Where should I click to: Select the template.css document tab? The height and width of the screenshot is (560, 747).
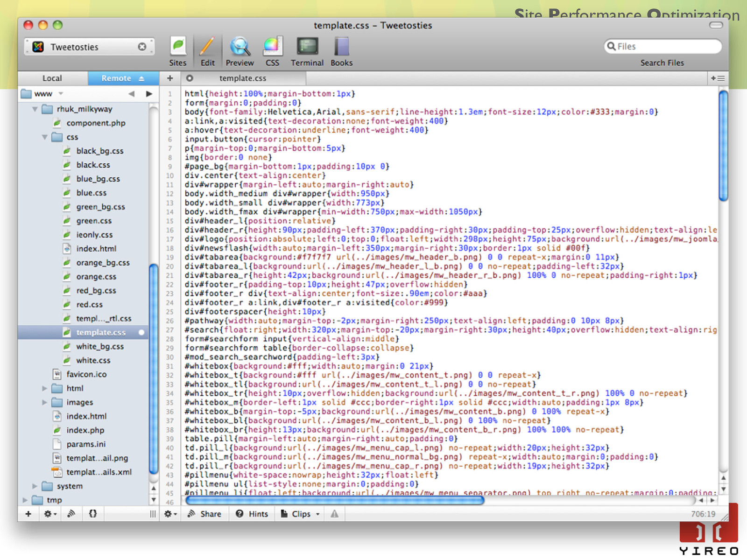tap(243, 78)
